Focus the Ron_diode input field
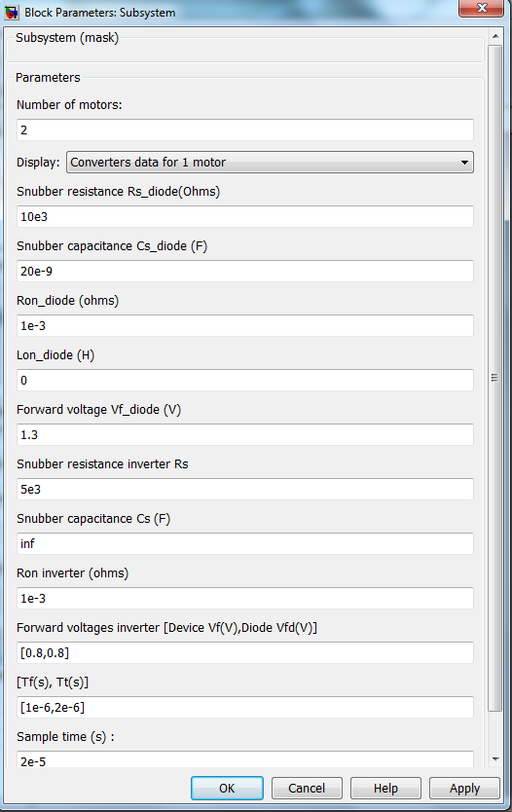This screenshot has width=512, height=812. tap(245, 326)
